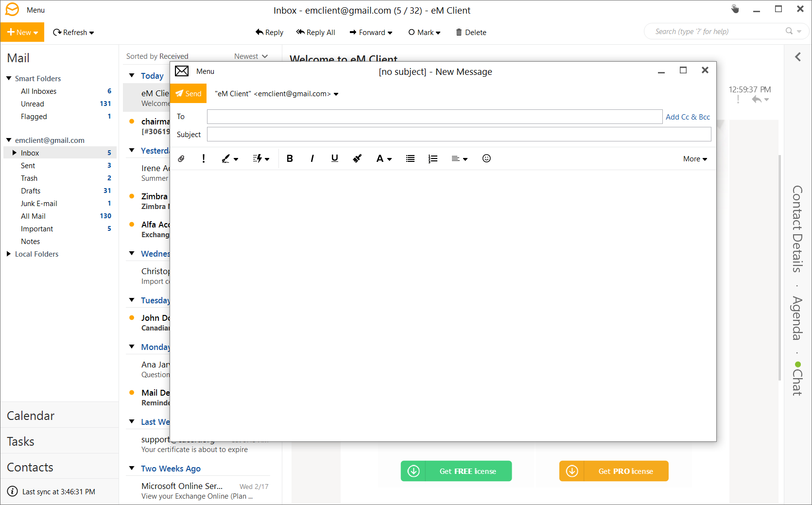Collapse the right sidebar arrow
The width and height of the screenshot is (812, 505).
pos(798,57)
